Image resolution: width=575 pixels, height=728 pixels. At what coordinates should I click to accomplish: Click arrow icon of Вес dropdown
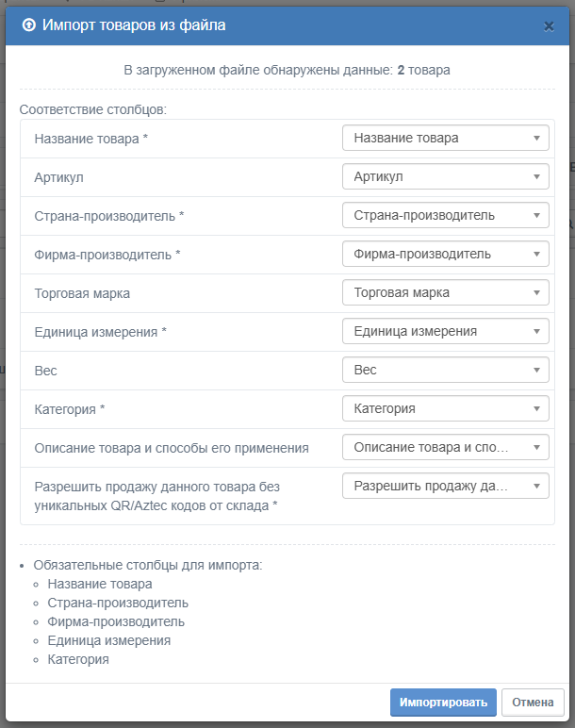click(x=536, y=370)
